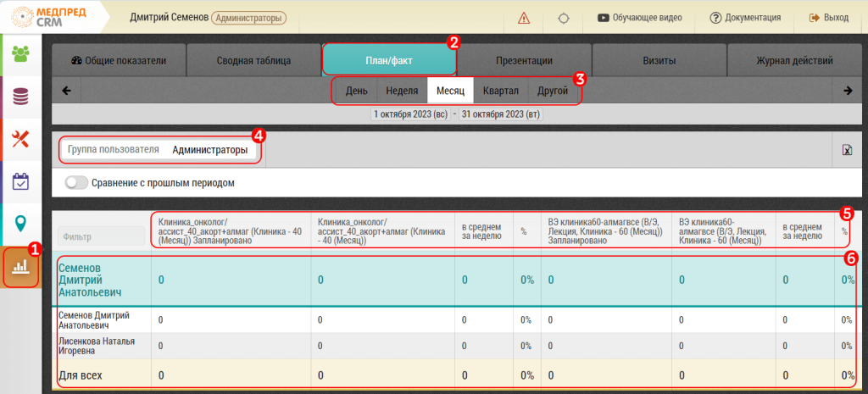Open the user group Администраторы dropdown
868x394 pixels.
(209, 150)
